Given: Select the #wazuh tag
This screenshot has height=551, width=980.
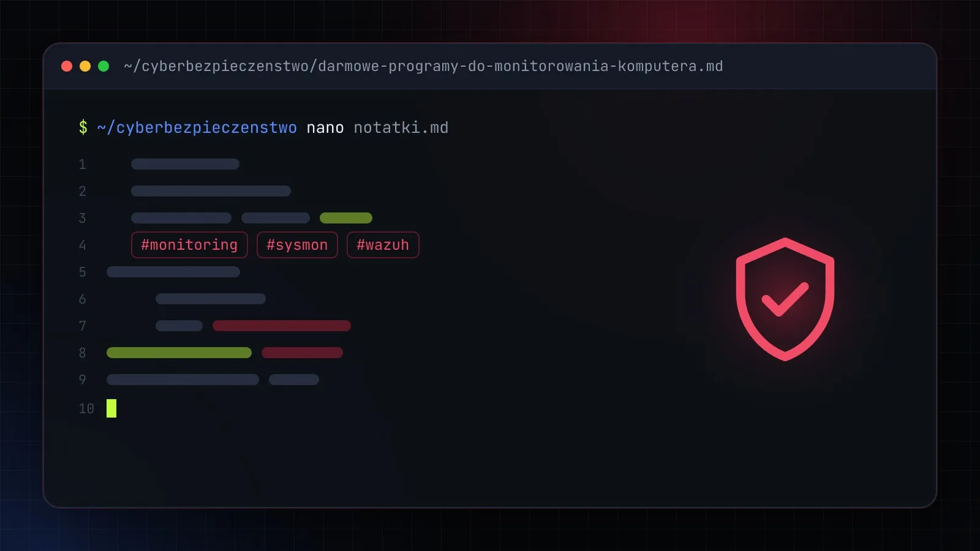Looking at the screenshot, I should [x=383, y=245].
